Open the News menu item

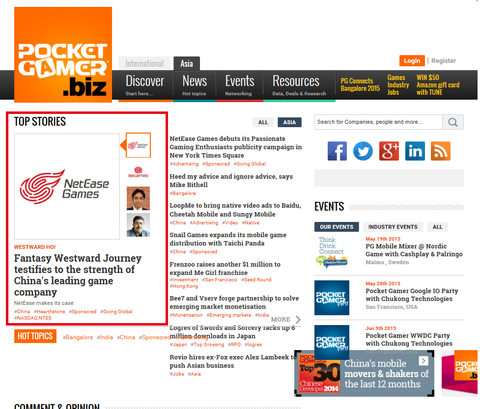[195, 85]
